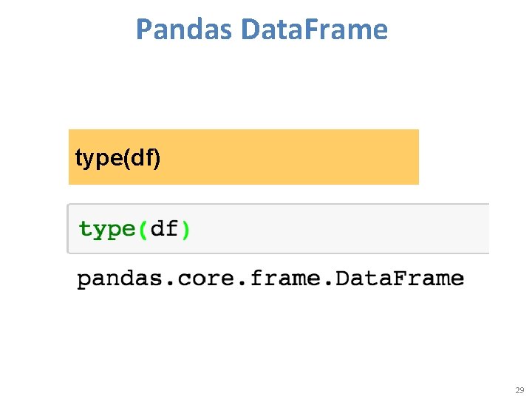Click the first dot after pandas in output
The height and width of the screenshot is (399, 532).
(x=157, y=282)
